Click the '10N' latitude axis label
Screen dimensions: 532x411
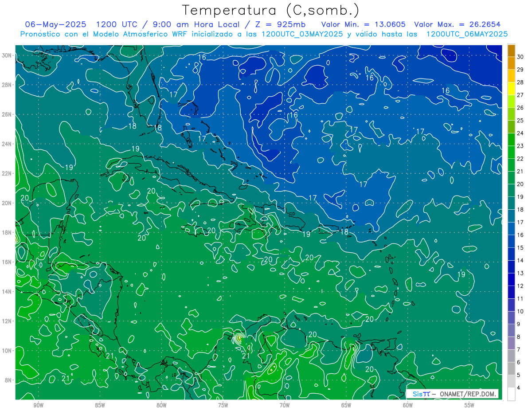tap(7, 350)
